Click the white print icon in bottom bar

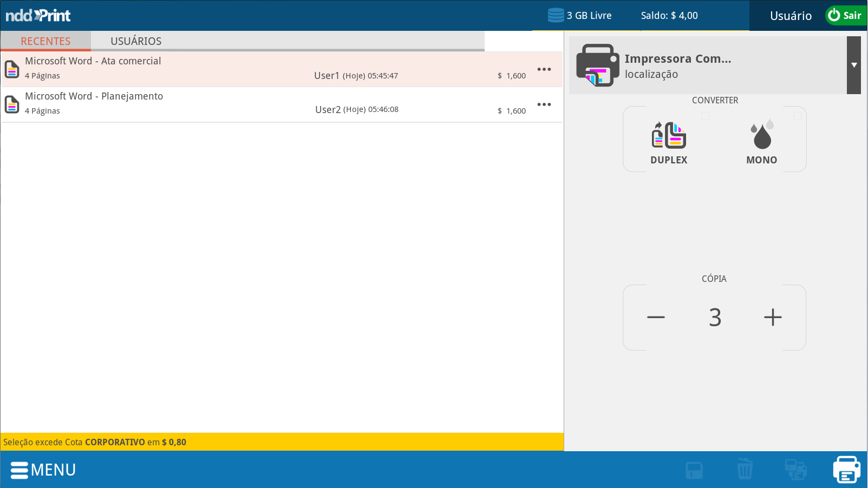point(846,469)
